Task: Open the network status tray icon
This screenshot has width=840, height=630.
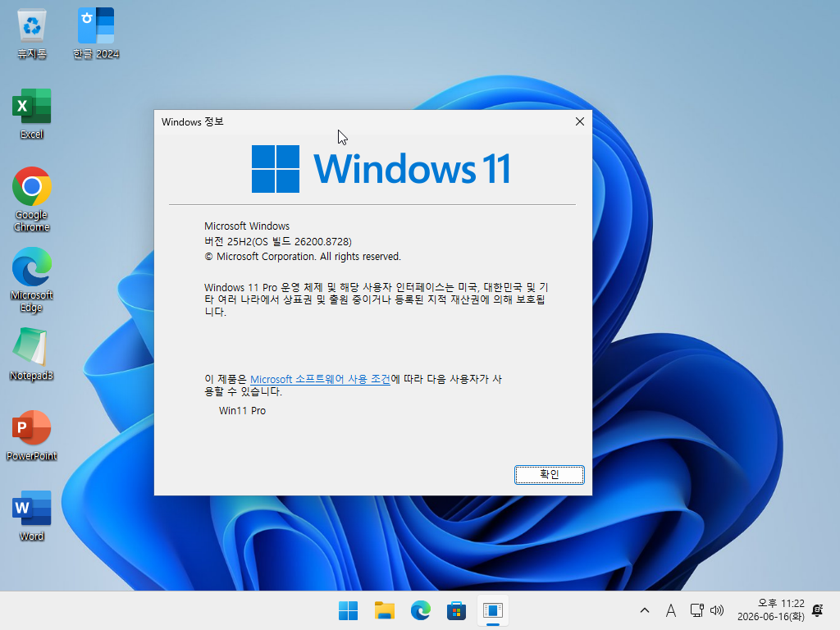Action: tap(696, 610)
